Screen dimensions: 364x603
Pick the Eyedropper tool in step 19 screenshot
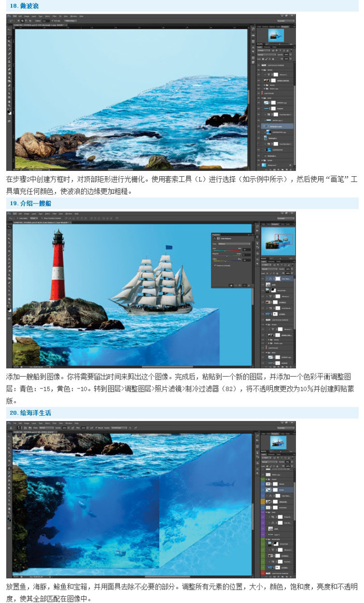pos(9,247)
